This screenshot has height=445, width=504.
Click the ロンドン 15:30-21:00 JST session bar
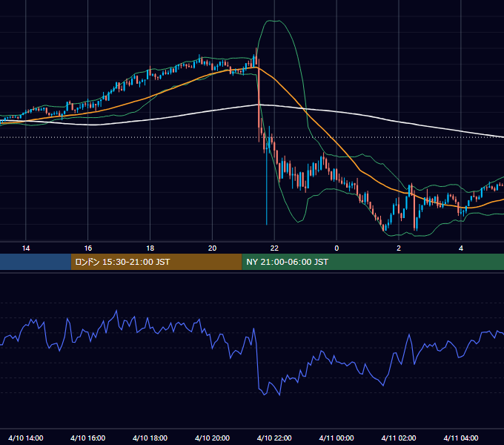pos(156,262)
